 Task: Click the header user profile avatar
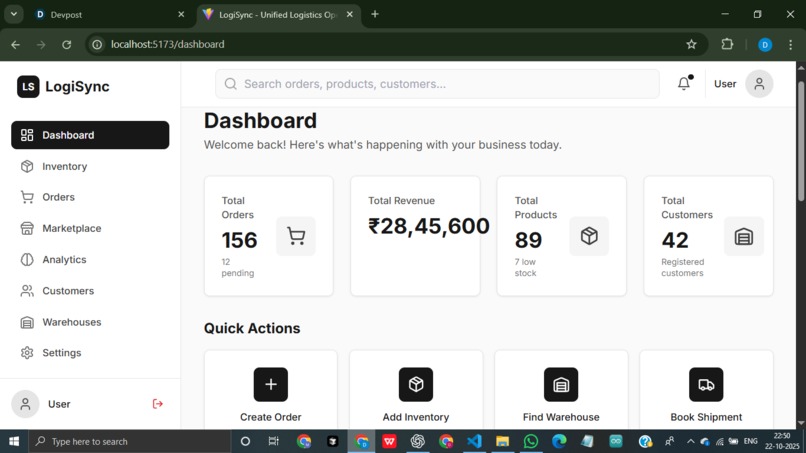(x=759, y=84)
